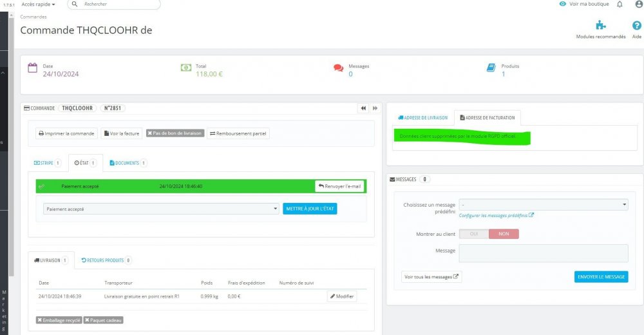Set Montrer au client to OUI
Viewport: 644px width, 335px height.
[474, 234]
